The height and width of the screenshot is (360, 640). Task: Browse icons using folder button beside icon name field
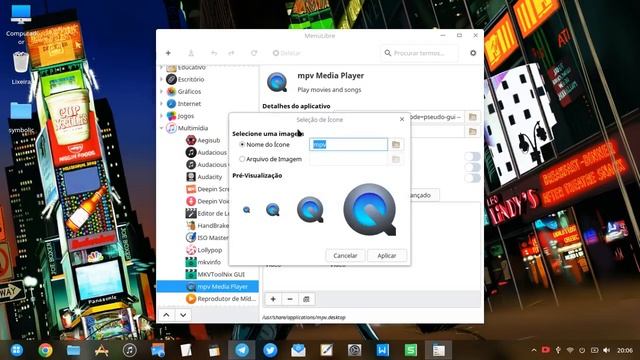pyautogui.click(x=396, y=144)
